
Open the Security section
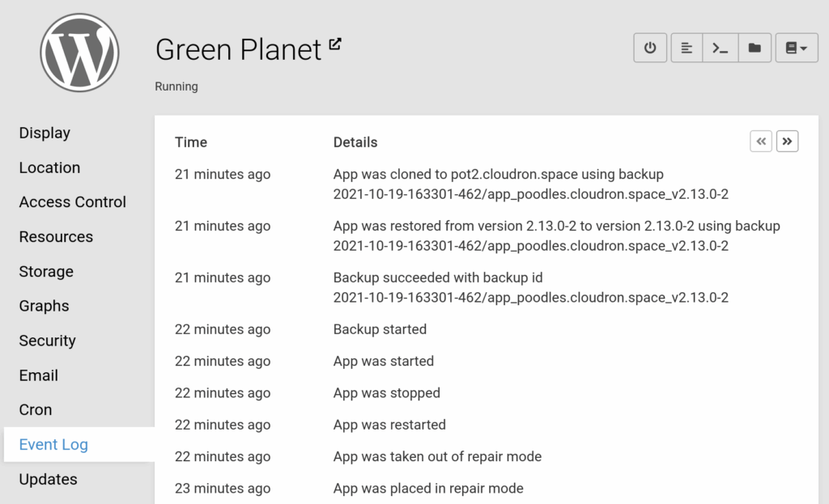coord(47,341)
